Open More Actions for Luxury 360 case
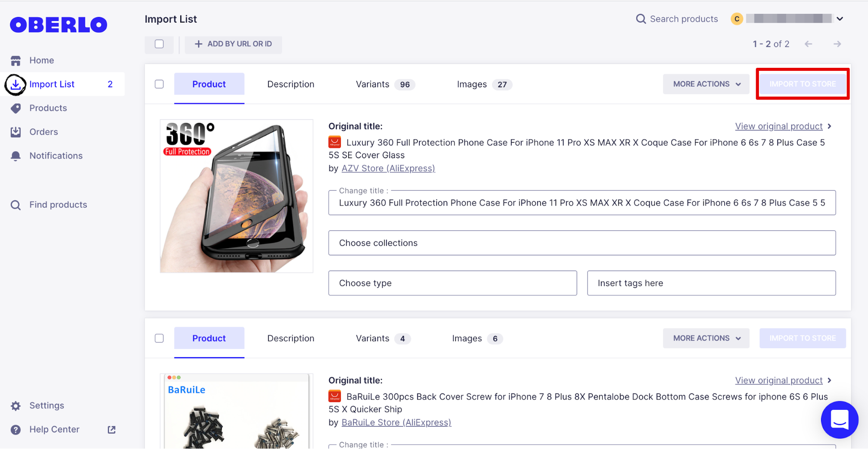 point(706,84)
